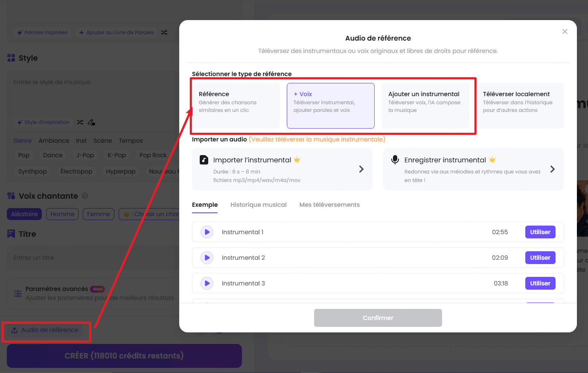Expand Enregistrer instrumental with its chevron
The width and height of the screenshot is (588, 373).
552,169
